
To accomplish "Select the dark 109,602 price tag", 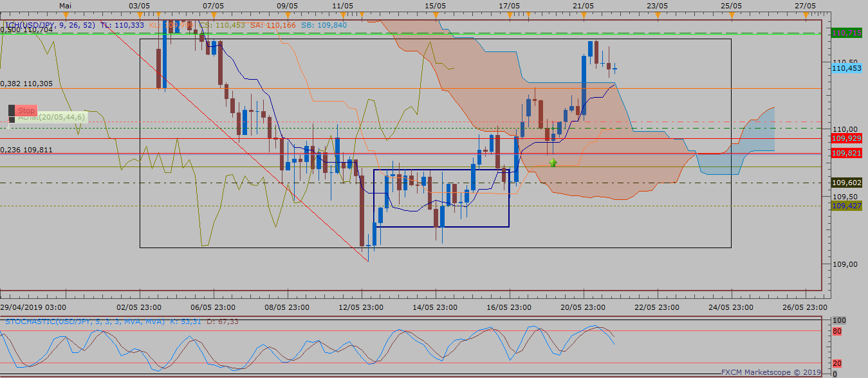I will (847, 183).
